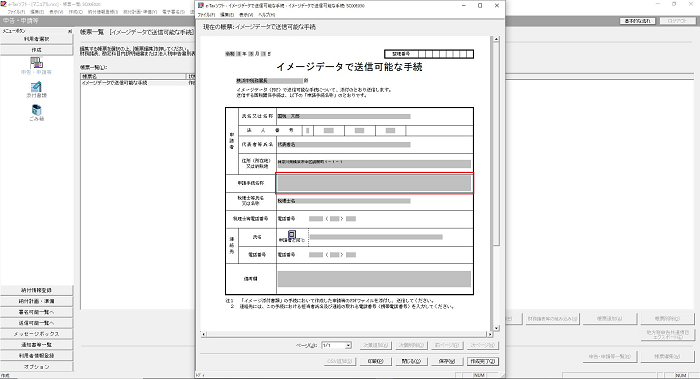This screenshot has width=700, height=379.
Task: Click the 税理士等氏名 input field
Action: (x=344, y=201)
